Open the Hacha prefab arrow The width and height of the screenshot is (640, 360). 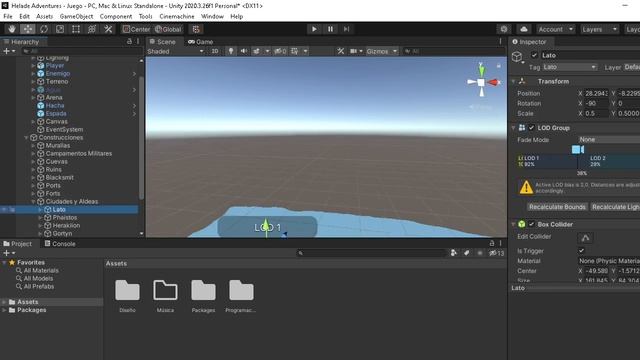click(134, 105)
